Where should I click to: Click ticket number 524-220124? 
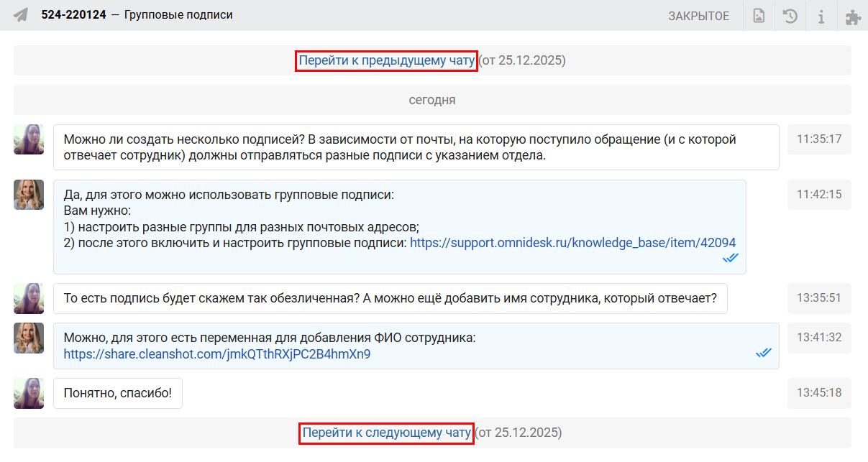pyautogui.click(x=74, y=15)
